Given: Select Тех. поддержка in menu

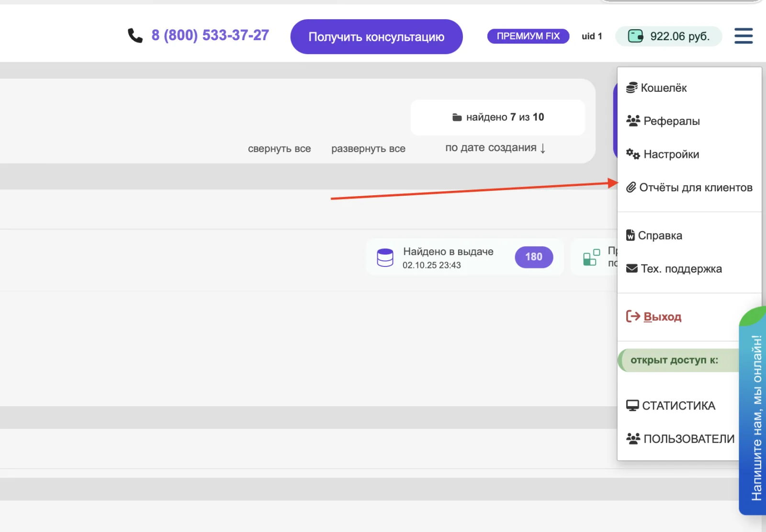Looking at the screenshot, I should pyautogui.click(x=674, y=269).
